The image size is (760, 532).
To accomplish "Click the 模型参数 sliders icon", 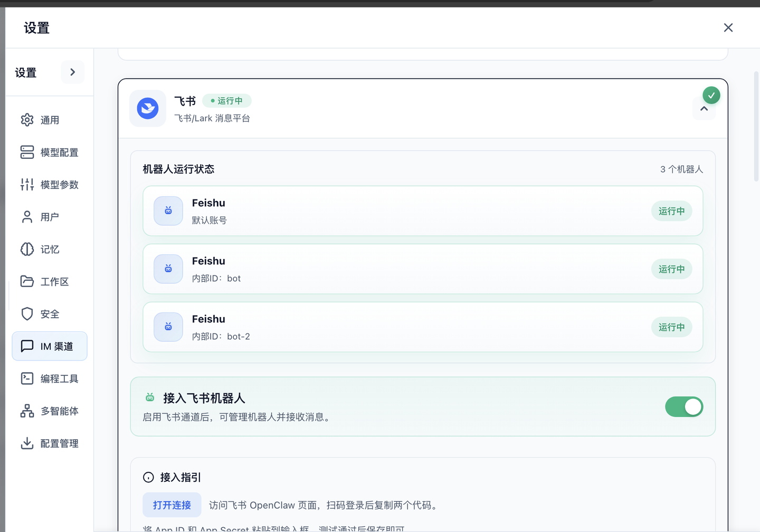I will click(x=27, y=184).
